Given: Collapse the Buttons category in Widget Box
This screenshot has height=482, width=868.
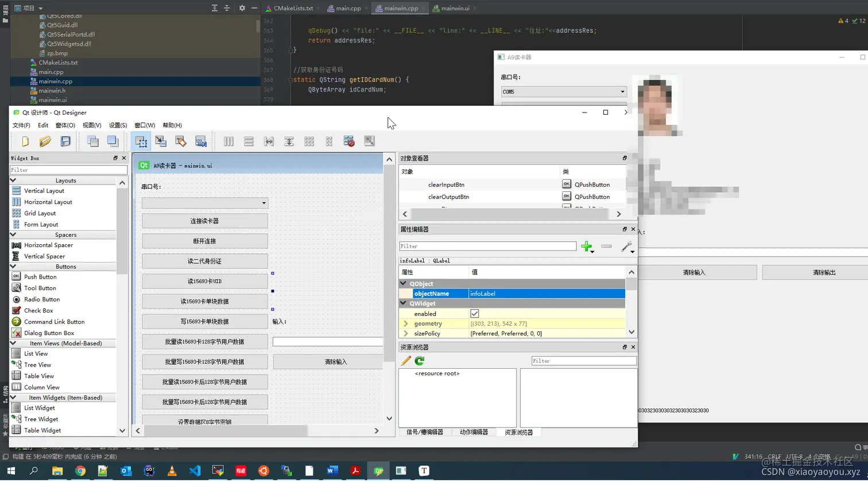Looking at the screenshot, I should (13, 267).
